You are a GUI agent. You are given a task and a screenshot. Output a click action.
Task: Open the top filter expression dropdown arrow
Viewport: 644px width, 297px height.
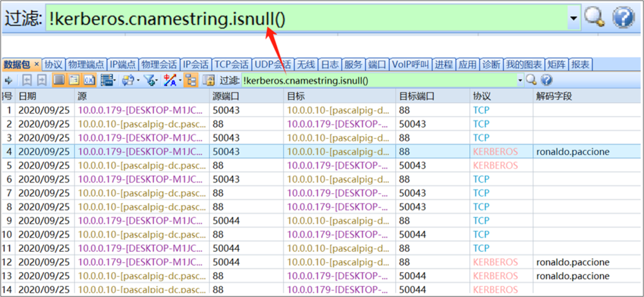point(574,18)
